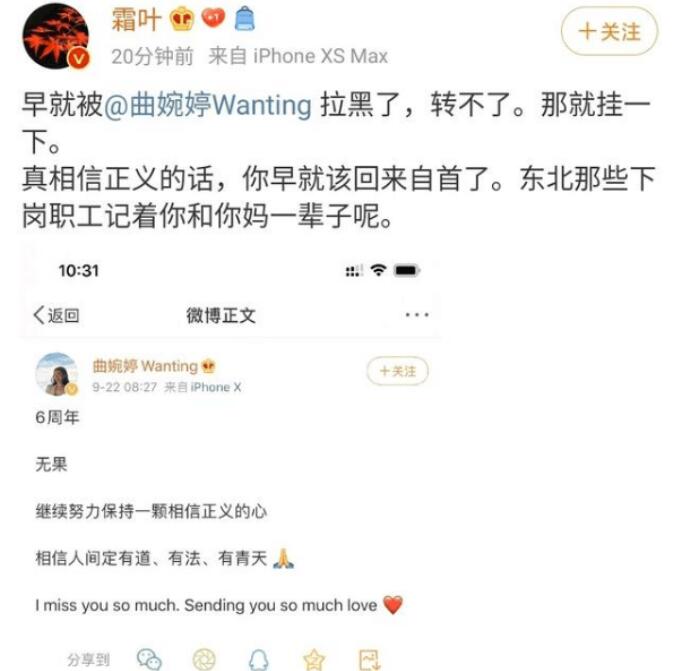Image resolution: width=682 pixels, height=671 pixels.
Task: Open 曲婉婷 Wanting's profile photo
Action: [57, 374]
